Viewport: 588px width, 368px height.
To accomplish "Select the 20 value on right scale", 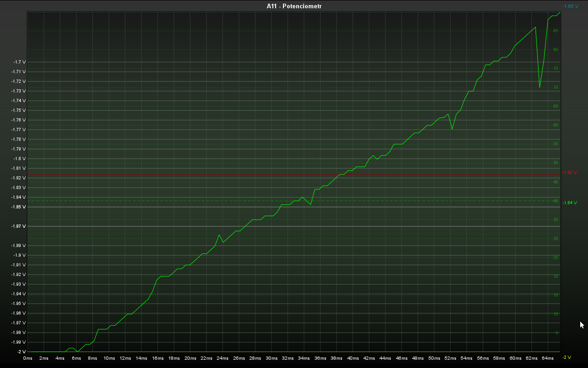I will (x=555, y=276).
